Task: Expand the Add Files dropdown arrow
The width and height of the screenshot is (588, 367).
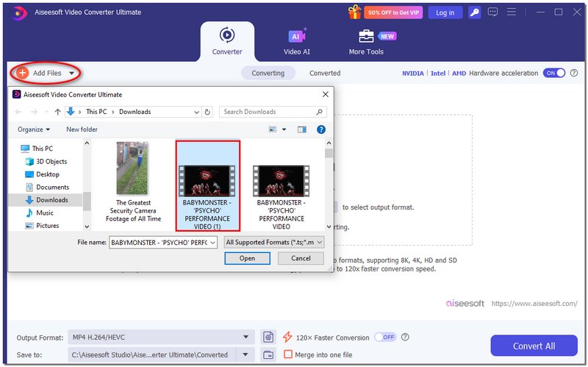Action: coord(71,74)
